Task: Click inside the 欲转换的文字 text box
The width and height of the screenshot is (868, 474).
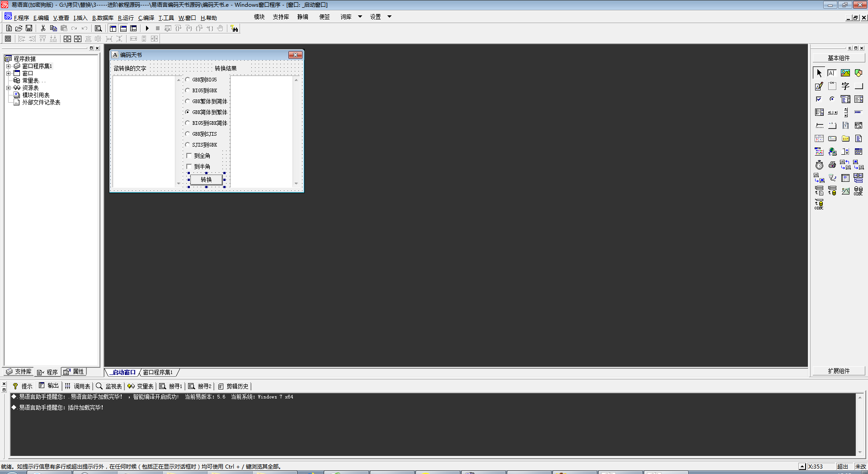Action: point(144,131)
